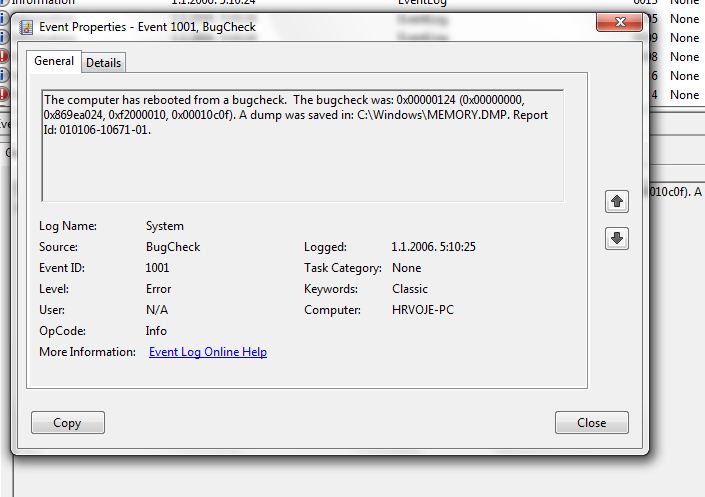Switch to the Details tab
Image resolution: width=705 pixels, height=497 pixels.
click(103, 63)
